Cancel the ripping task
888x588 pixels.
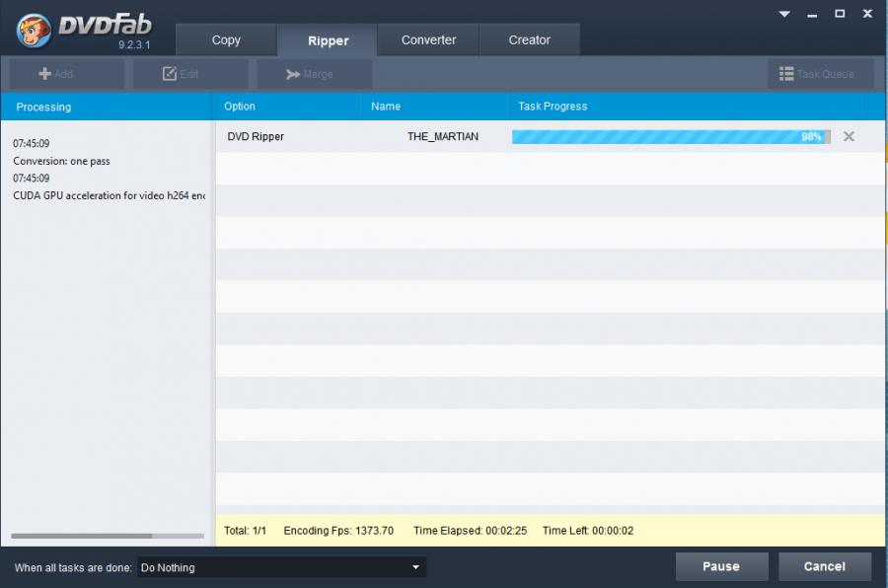coord(825,566)
